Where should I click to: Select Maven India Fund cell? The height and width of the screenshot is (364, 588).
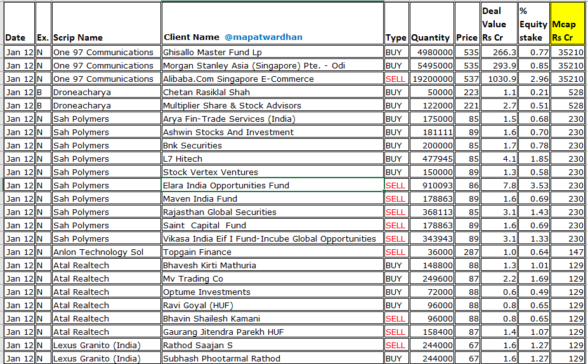pyautogui.click(x=273, y=198)
